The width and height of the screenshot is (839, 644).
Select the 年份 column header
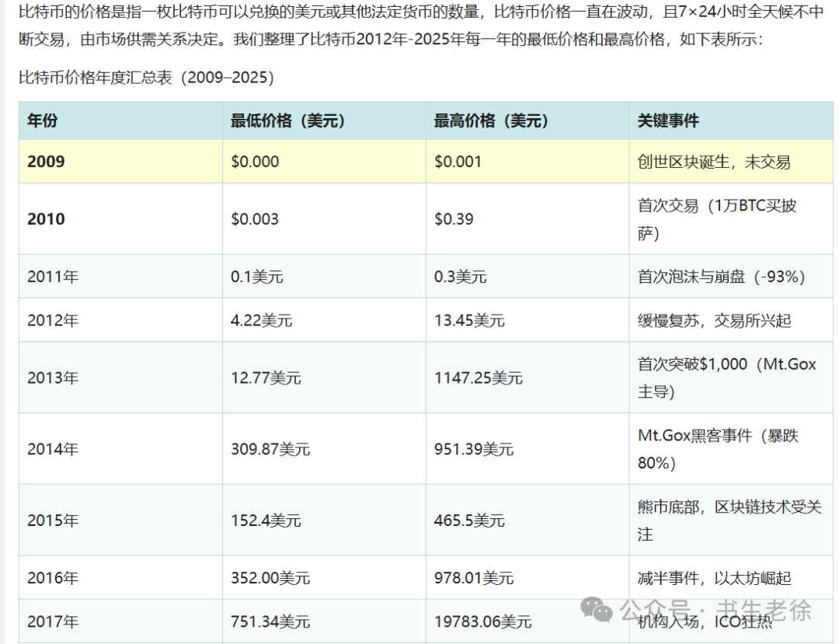121,120
